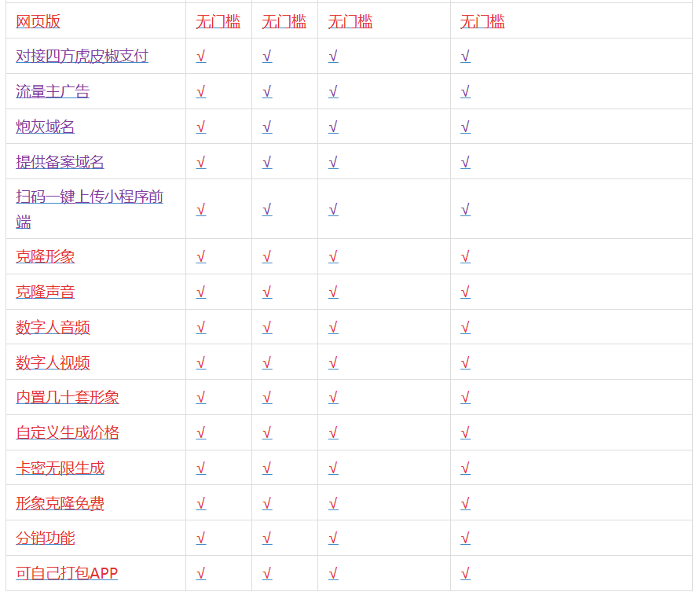The width and height of the screenshot is (700, 603).
Task: Open the 提供备案域名 feature link
Action: pyautogui.click(x=60, y=161)
